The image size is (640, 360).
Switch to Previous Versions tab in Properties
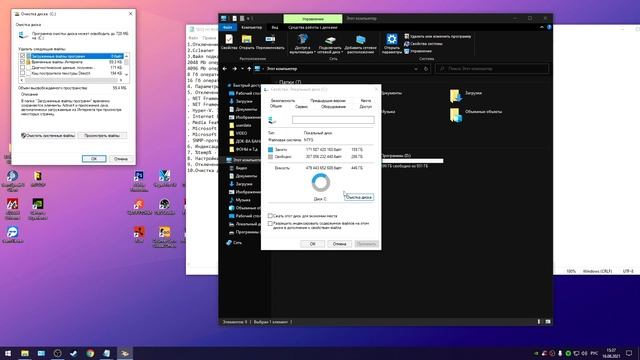pyautogui.click(x=328, y=100)
